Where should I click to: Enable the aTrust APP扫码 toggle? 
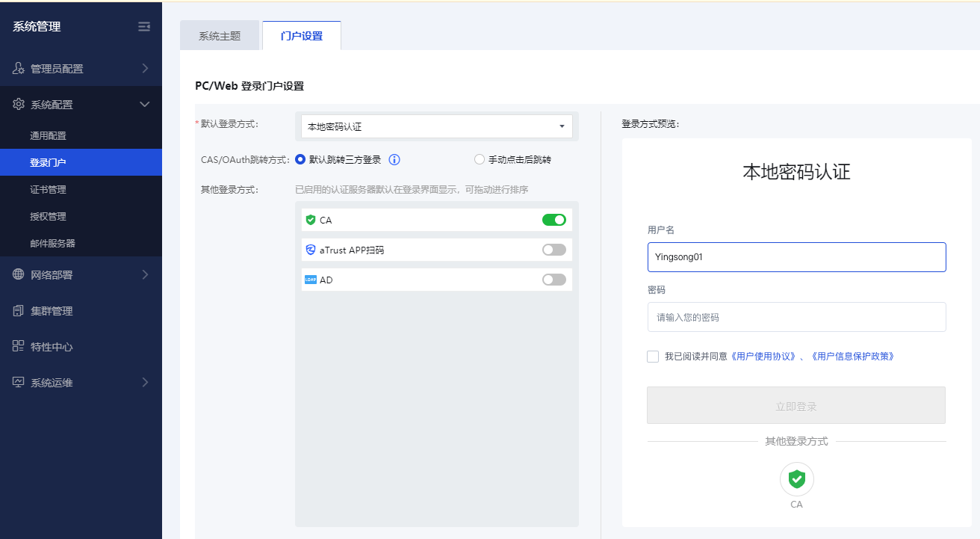click(x=553, y=250)
